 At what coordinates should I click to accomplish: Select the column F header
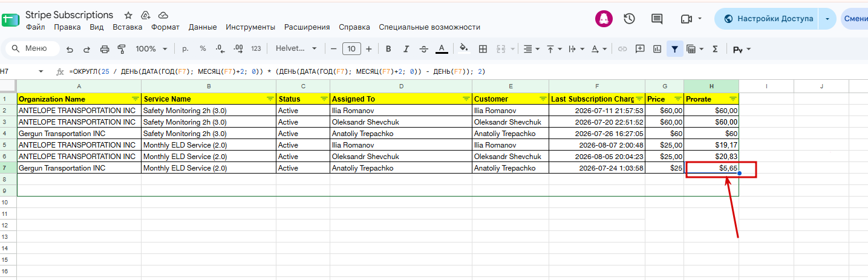coord(597,86)
